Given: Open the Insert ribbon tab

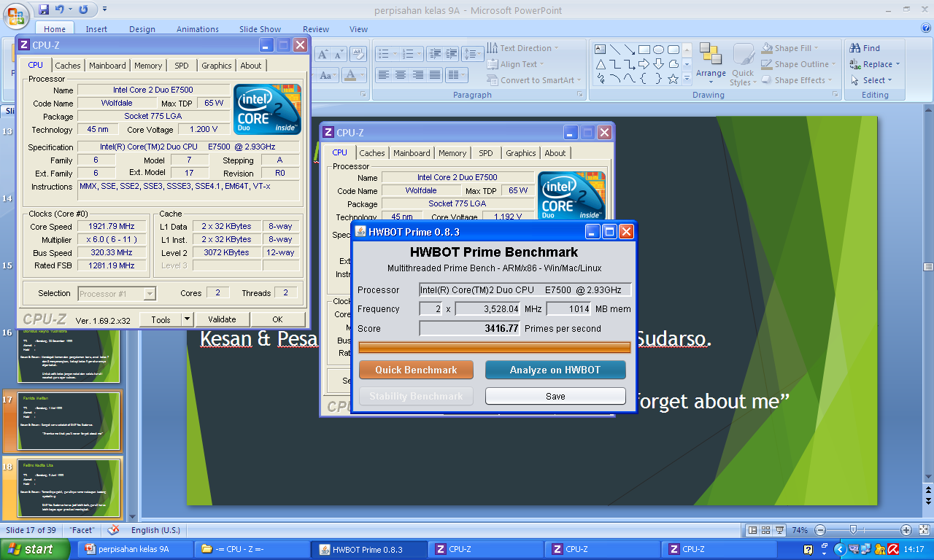Looking at the screenshot, I should point(96,29).
